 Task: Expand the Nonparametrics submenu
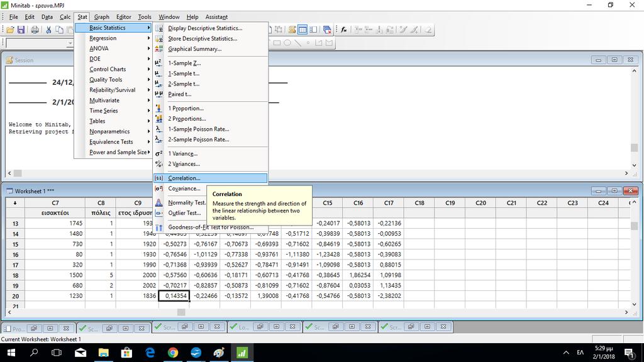(x=113, y=131)
